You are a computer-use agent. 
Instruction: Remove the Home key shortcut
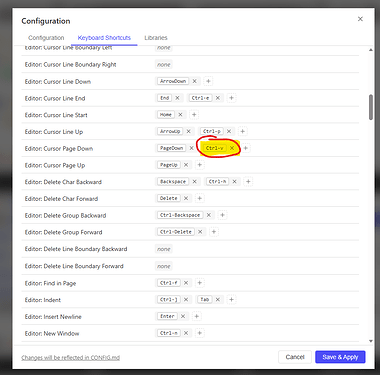(x=180, y=114)
